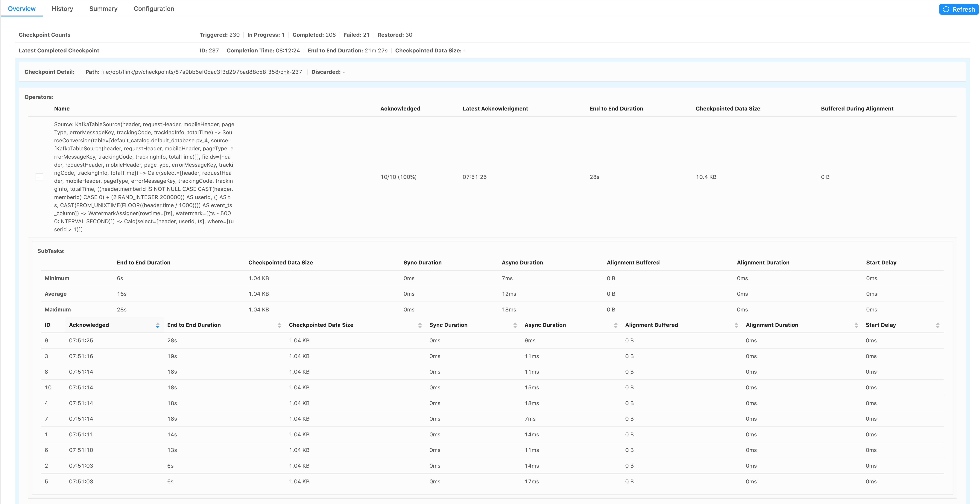Open the Configuration tab

pos(154,9)
